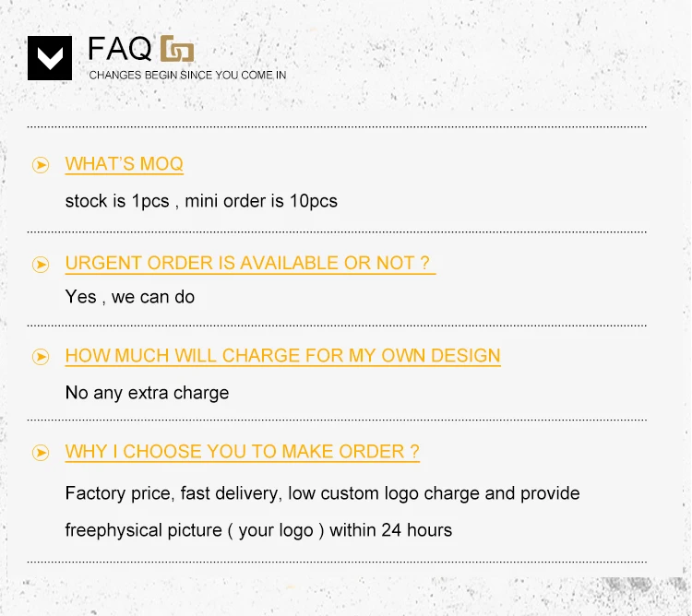Click the black down-chevron box beside FAQ

50,58
